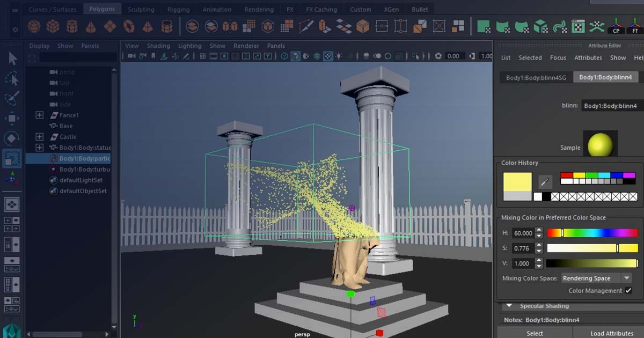Select the polygon cube shelf icon

click(x=53, y=25)
